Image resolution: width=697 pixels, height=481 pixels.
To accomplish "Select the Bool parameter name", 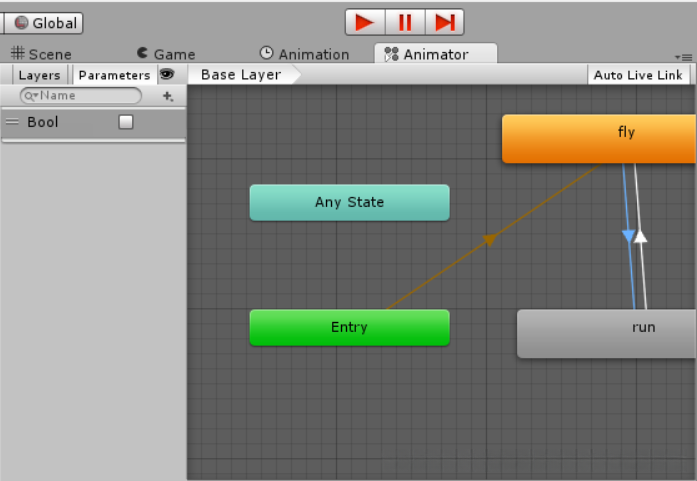I will pos(43,122).
